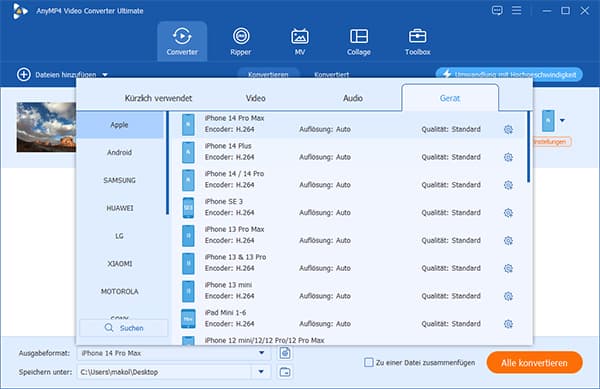Select the Gerät tab
This screenshot has width=600, height=389.
450,98
